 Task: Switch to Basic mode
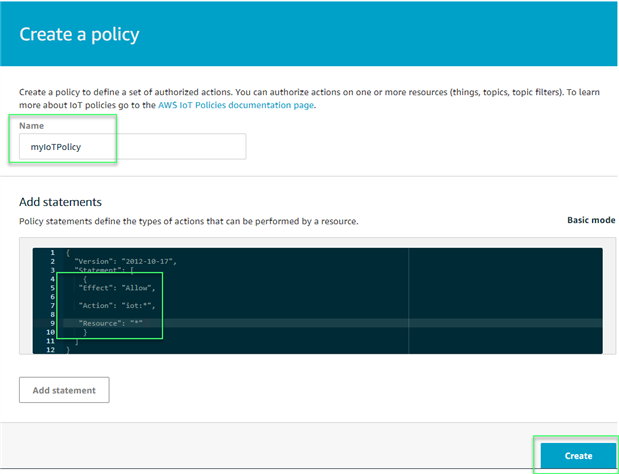coord(590,220)
